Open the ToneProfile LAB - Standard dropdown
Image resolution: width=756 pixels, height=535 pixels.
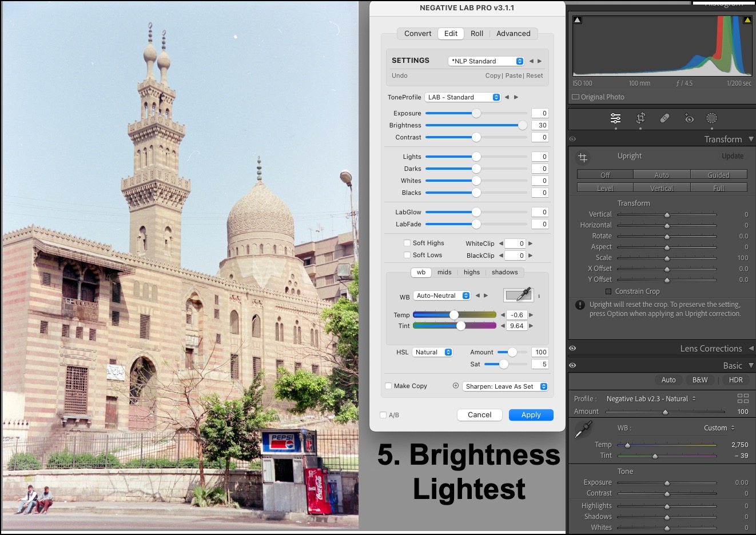pyautogui.click(x=463, y=97)
